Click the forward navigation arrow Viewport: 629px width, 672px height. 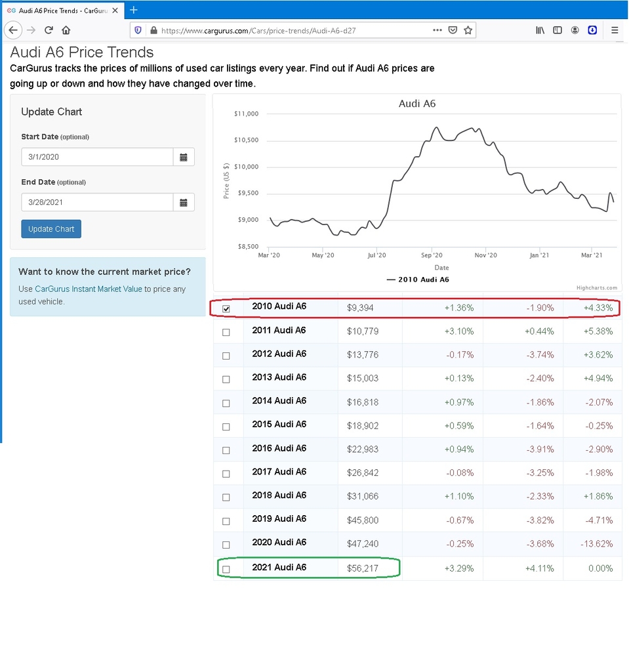[31, 30]
